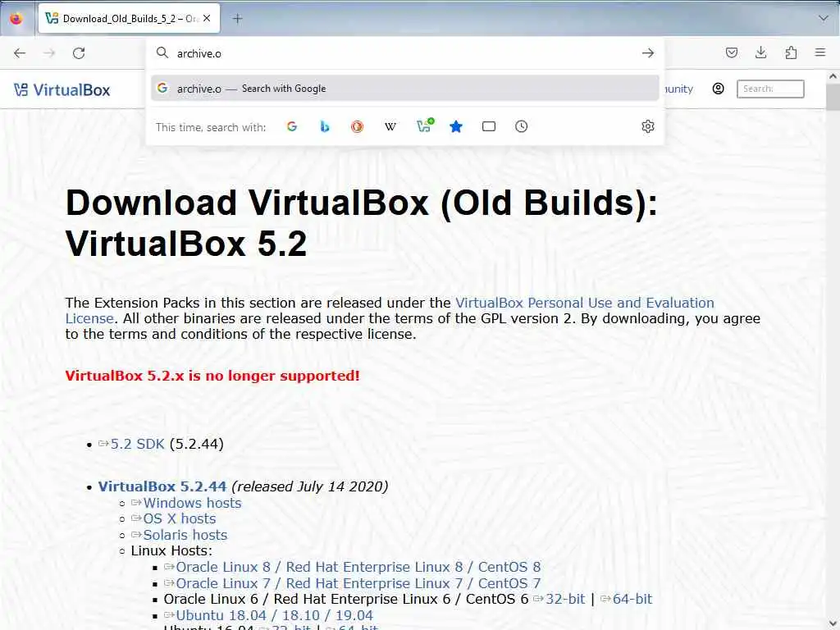Download the Oracle Linux 6 64-bit package

(632, 599)
